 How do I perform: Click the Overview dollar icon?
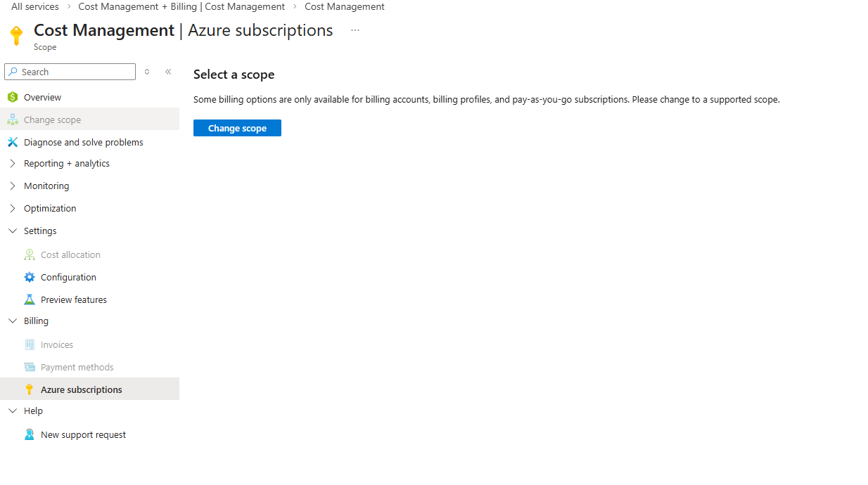click(13, 97)
